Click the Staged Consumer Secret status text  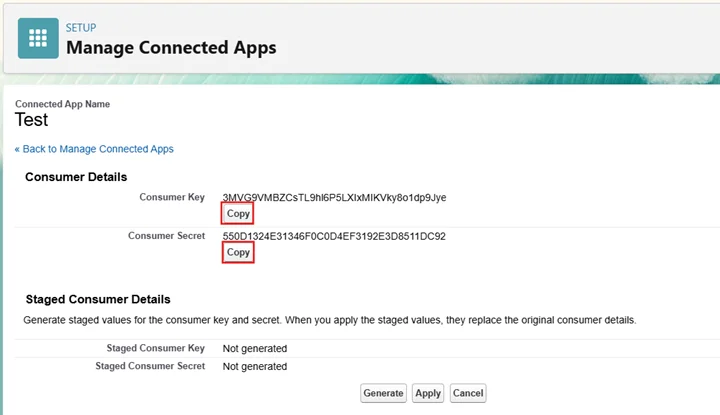tap(254, 367)
